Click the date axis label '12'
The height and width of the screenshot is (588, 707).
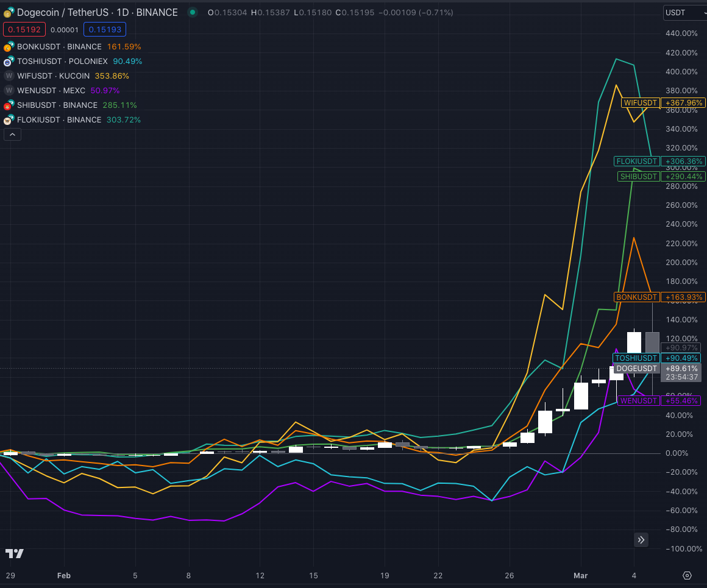(260, 575)
